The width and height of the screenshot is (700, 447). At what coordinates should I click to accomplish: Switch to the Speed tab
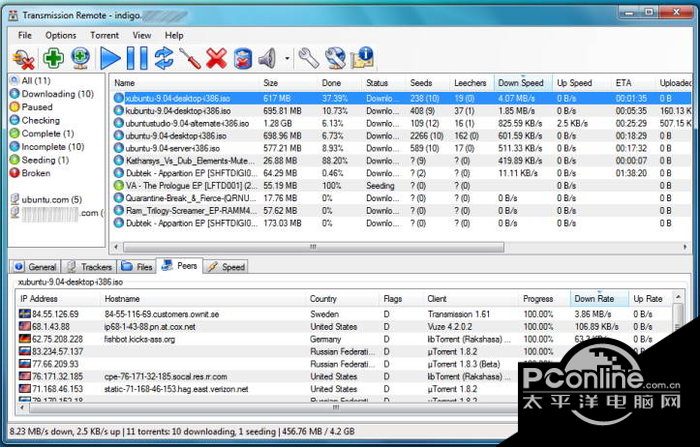227,267
